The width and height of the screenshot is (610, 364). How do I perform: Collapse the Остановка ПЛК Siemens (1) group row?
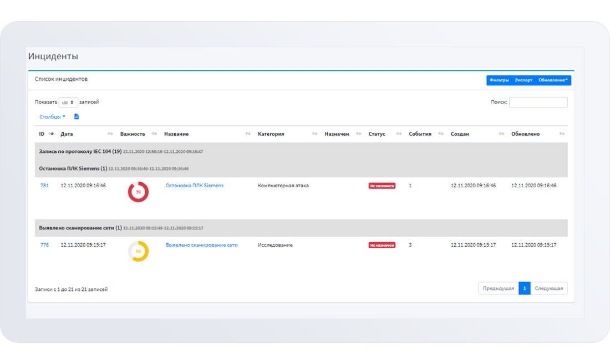point(301,168)
